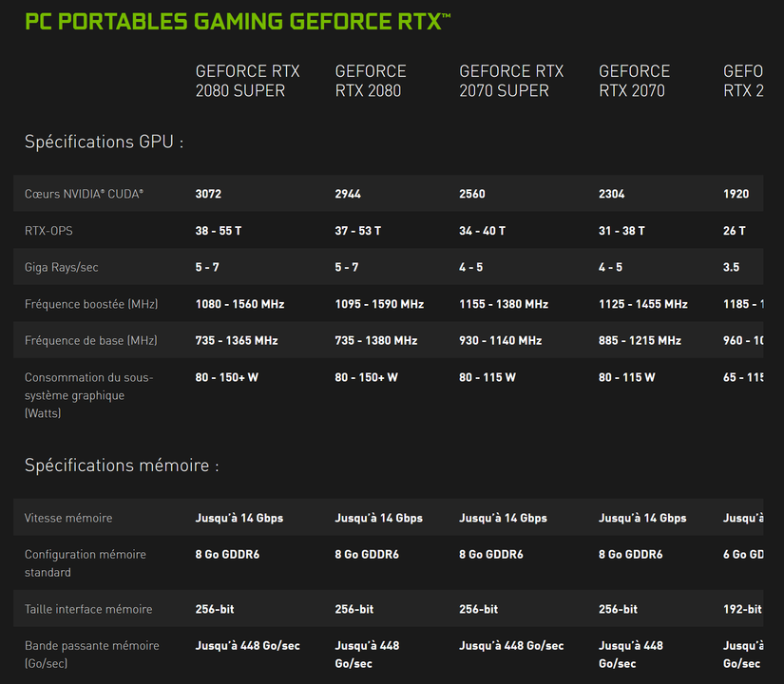Screen dimensions: 784x684
Task: Click the 1095 - 1590 MHz value
Action: [379, 304]
